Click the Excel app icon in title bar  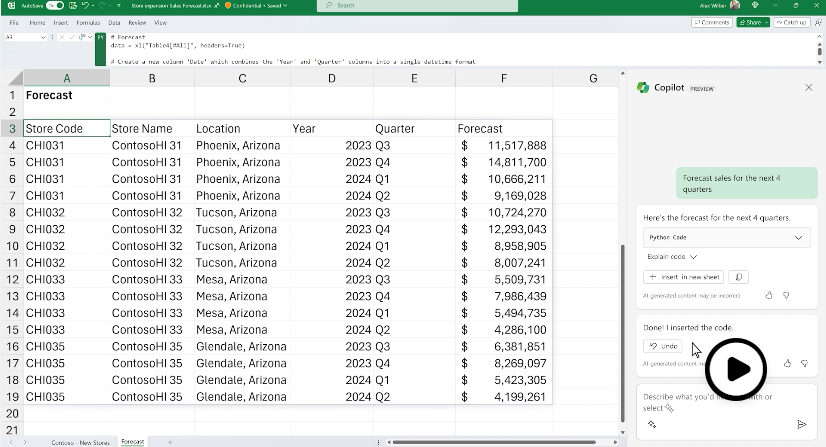pos(11,5)
